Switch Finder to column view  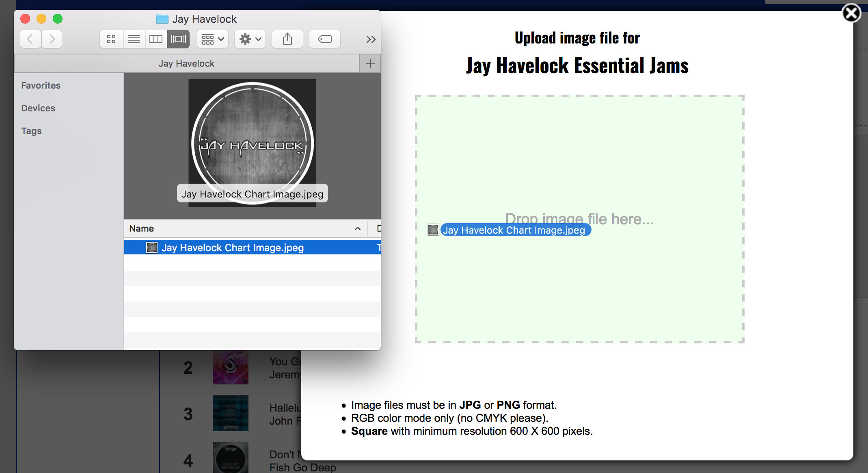coord(156,39)
